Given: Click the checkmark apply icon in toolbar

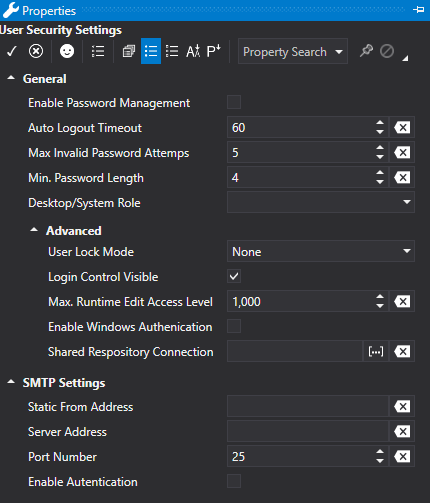Looking at the screenshot, I should 12,51.
